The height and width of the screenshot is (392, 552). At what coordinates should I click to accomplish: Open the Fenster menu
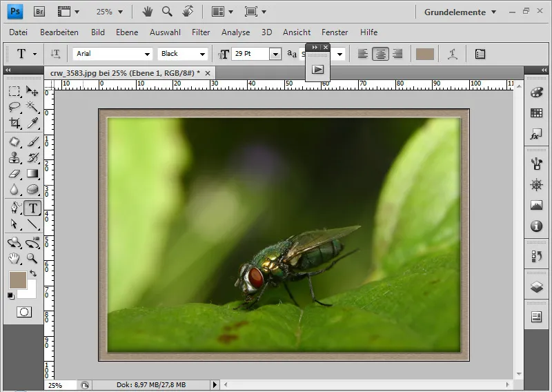point(335,32)
